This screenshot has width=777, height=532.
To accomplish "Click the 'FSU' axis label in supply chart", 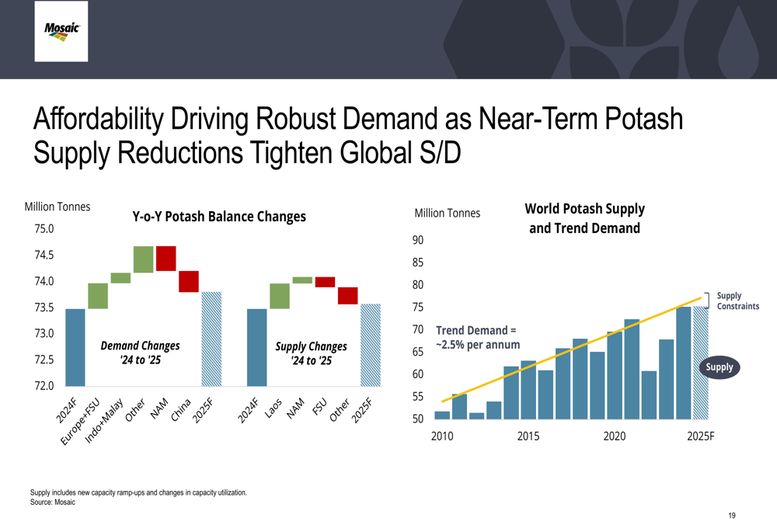I will tap(319, 406).
